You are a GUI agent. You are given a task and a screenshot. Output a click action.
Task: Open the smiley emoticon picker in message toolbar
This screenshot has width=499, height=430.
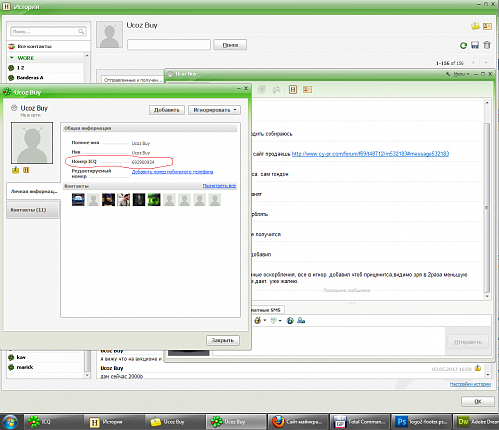click(x=257, y=320)
